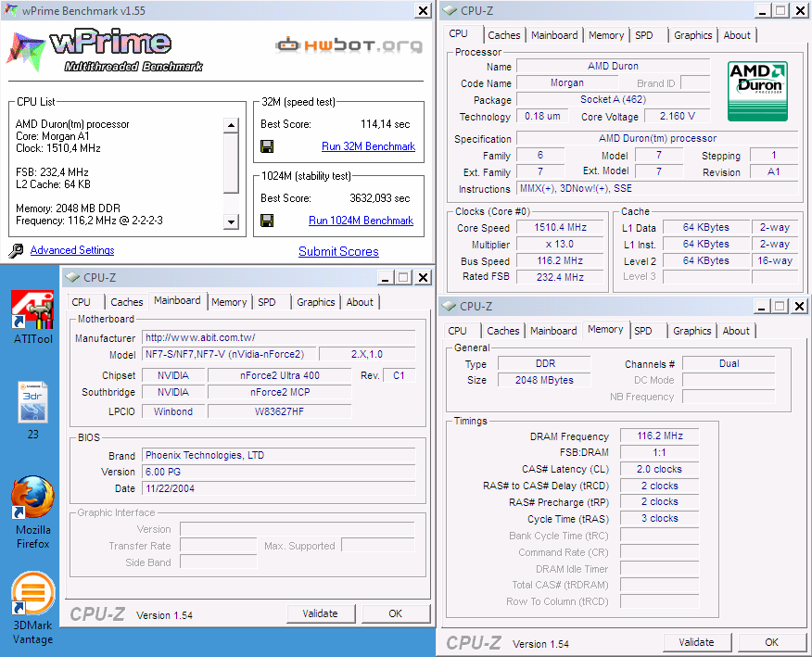The image size is (812, 657).
Task: Click the Submit Scores link
Action: 338,251
